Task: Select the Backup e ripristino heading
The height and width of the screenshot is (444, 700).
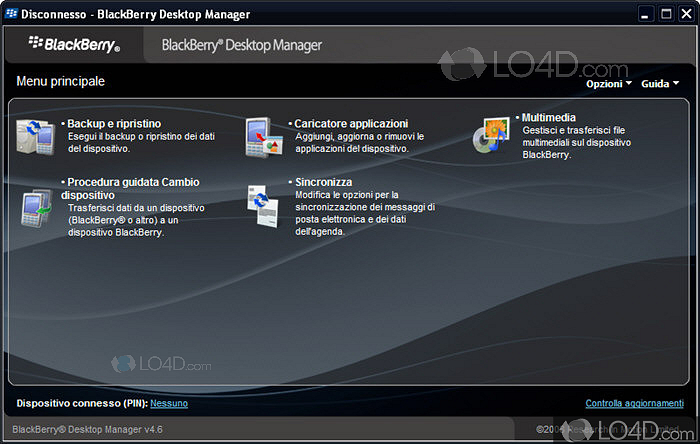Action: [x=114, y=124]
